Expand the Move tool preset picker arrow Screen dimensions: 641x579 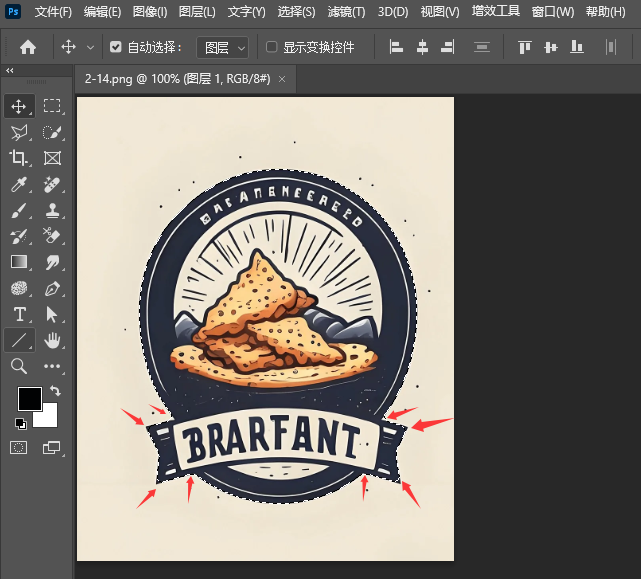click(91, 47)
